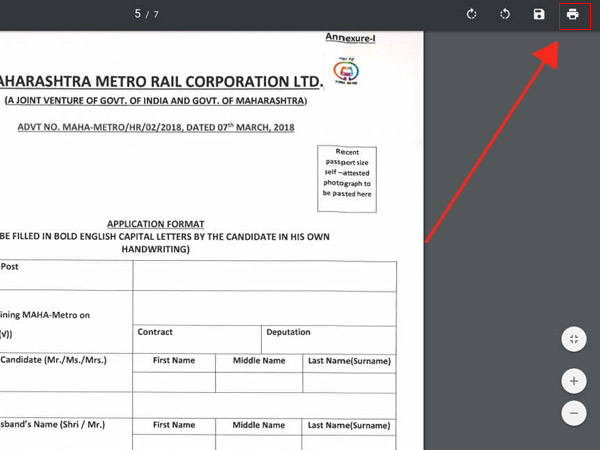Rotate the document clockwise
The width and height of the screenshot is (600, 450).
(x=471, y=15)
